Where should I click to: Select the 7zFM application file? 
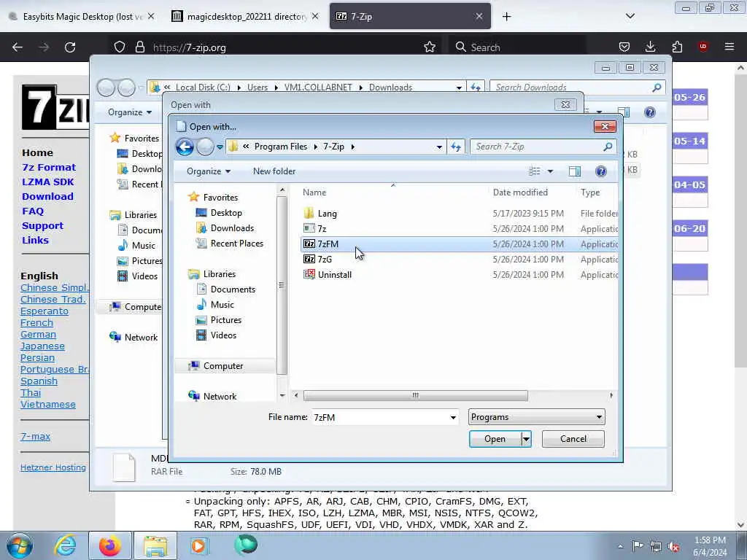pyautogui.click(x=460, y=244)
